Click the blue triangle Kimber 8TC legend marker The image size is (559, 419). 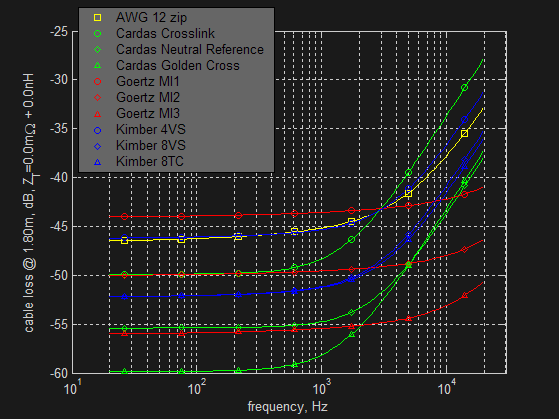point(97,162)
